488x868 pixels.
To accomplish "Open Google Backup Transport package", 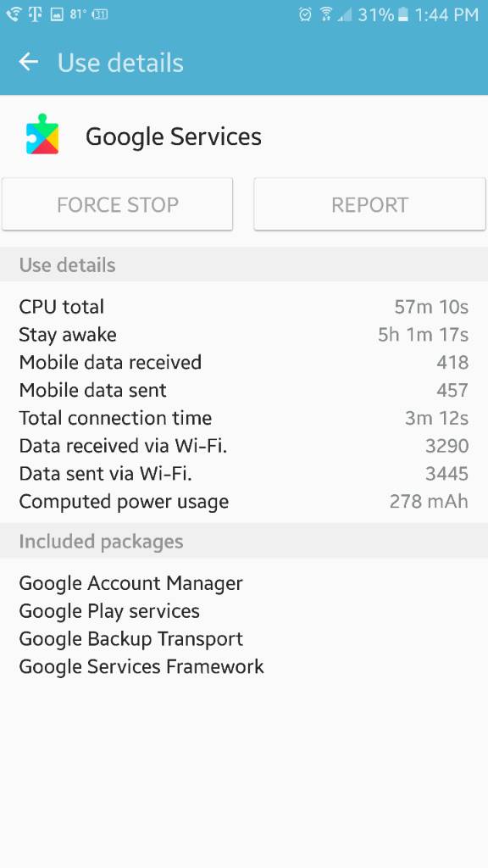I will coord(130,639).
